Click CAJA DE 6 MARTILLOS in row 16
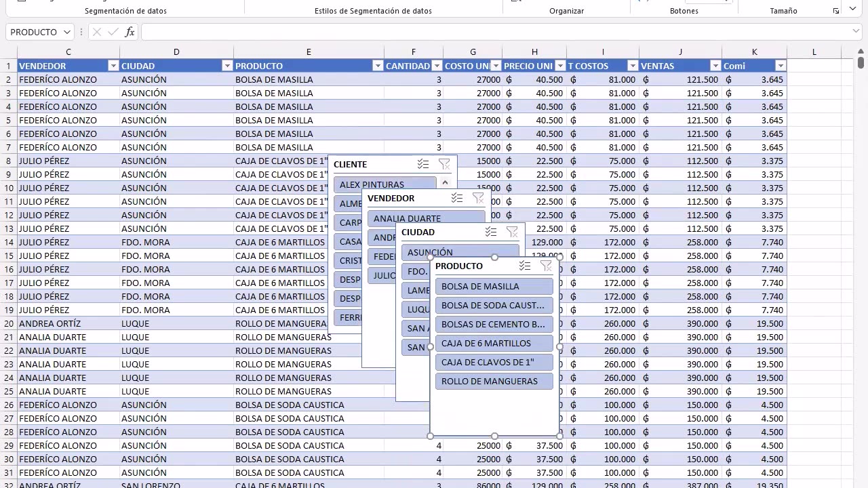This screenshot has height=488, width=868. tap(281, 269)
